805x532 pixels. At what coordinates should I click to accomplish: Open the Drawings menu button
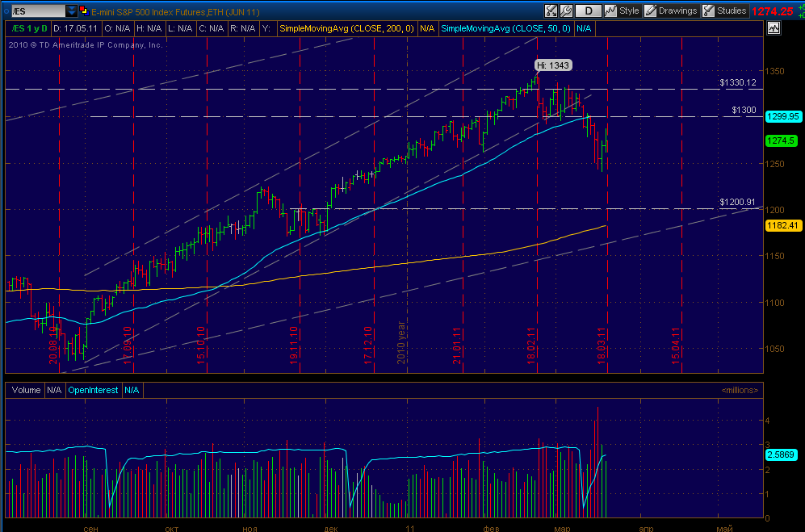670,10
